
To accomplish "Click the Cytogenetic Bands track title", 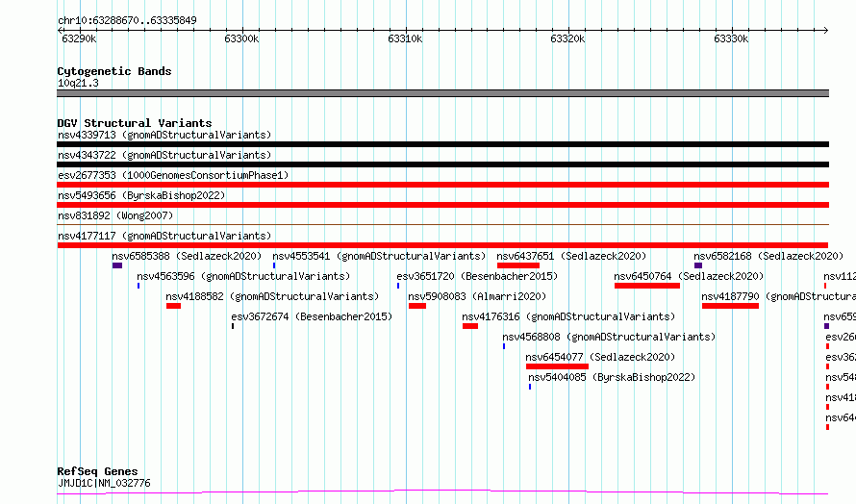I will [x=114, y=71].
